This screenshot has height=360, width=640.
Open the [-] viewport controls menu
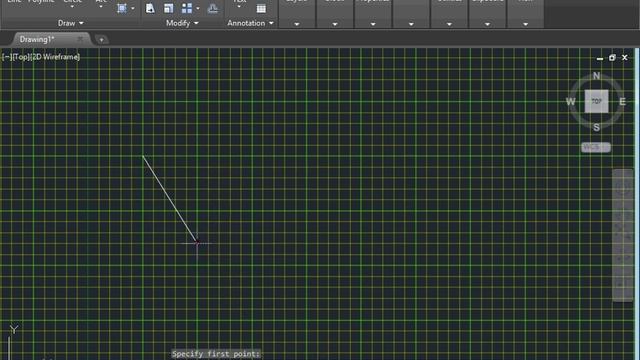click(7, 57)
